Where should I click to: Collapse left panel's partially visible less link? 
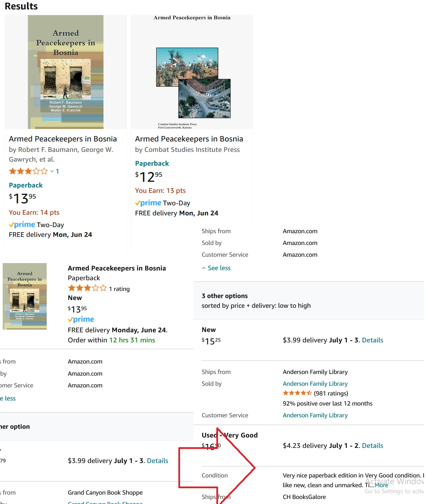(x=8, y=398)
